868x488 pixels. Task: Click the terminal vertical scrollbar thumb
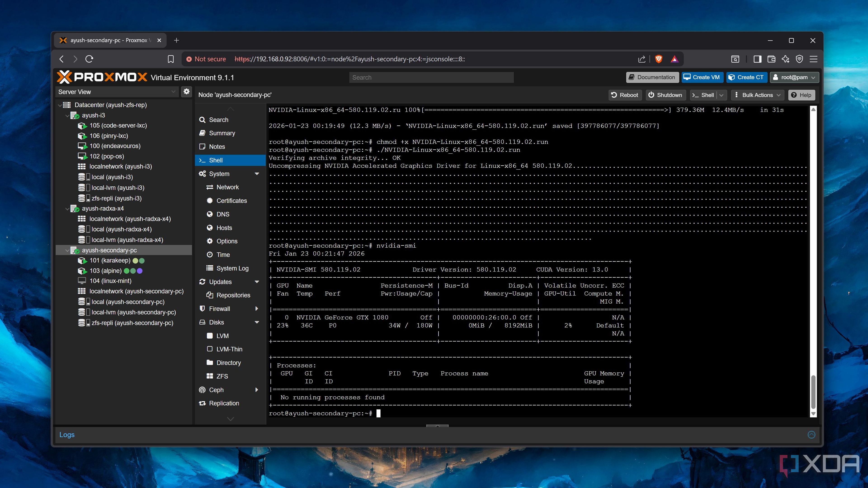coord(813,392)
